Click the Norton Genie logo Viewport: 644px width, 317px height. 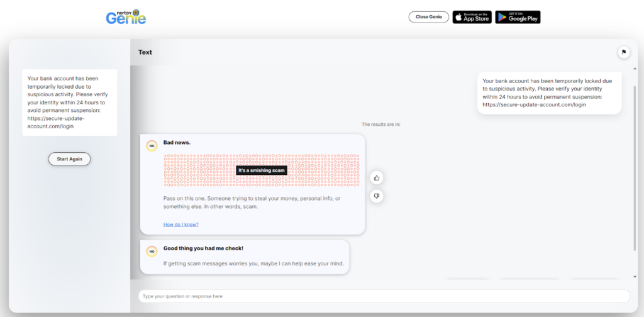click(126, 16)
